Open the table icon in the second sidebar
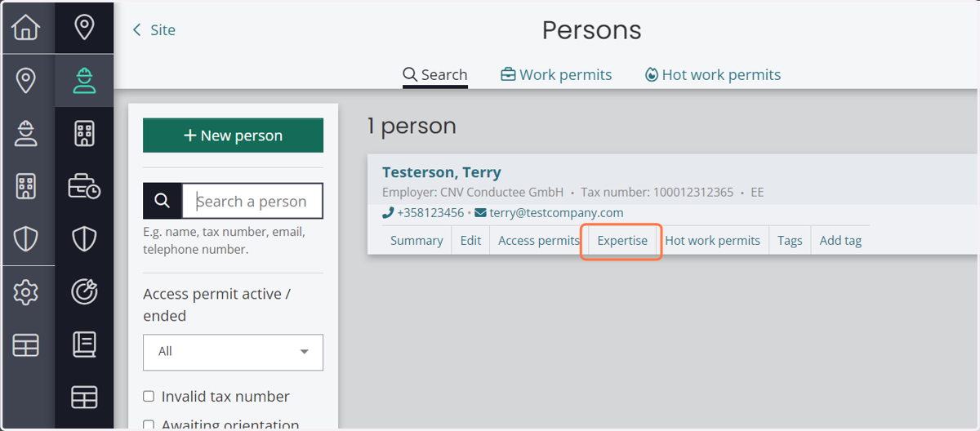 click(x=84, y=398)
